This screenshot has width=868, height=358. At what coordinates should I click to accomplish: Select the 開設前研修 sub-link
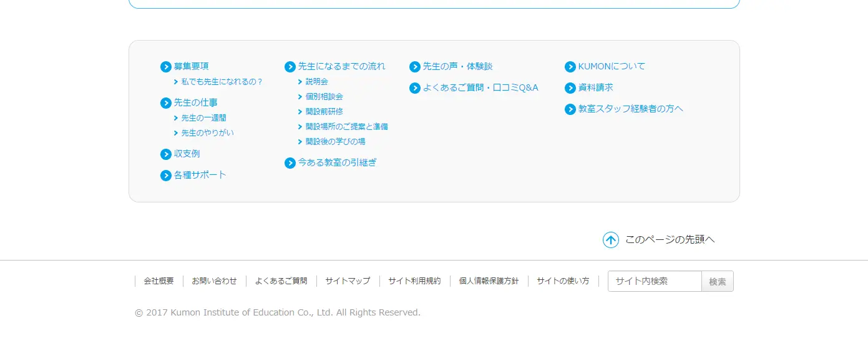(x=324, y=112)
